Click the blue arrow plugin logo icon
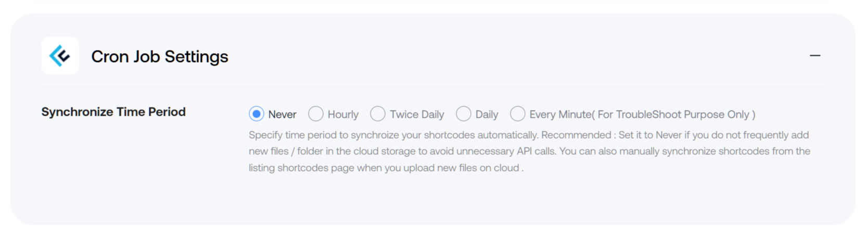The image size is (868, 233). pos(60,55)
